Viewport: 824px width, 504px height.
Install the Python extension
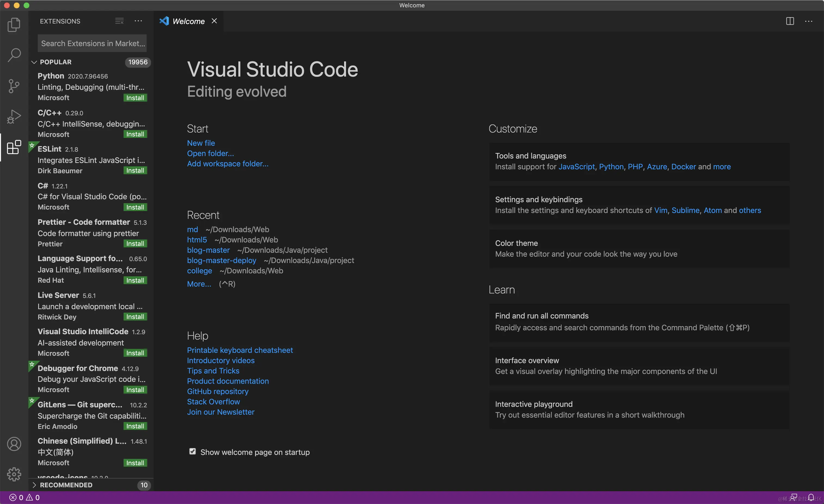tap(135, 98)
